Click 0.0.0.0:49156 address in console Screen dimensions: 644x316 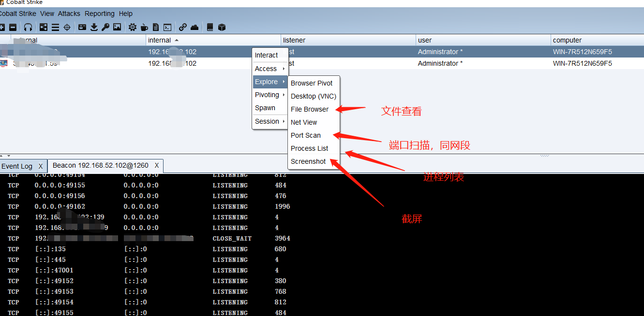click(60, 196)
